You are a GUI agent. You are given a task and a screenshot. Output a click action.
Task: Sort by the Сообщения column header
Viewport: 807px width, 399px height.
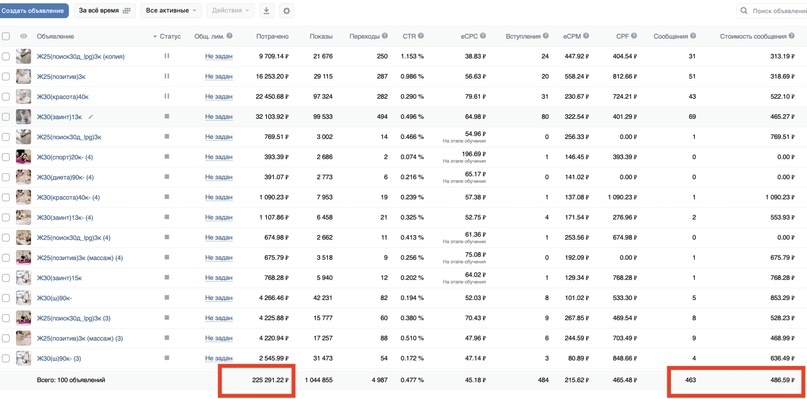point(671,36)
